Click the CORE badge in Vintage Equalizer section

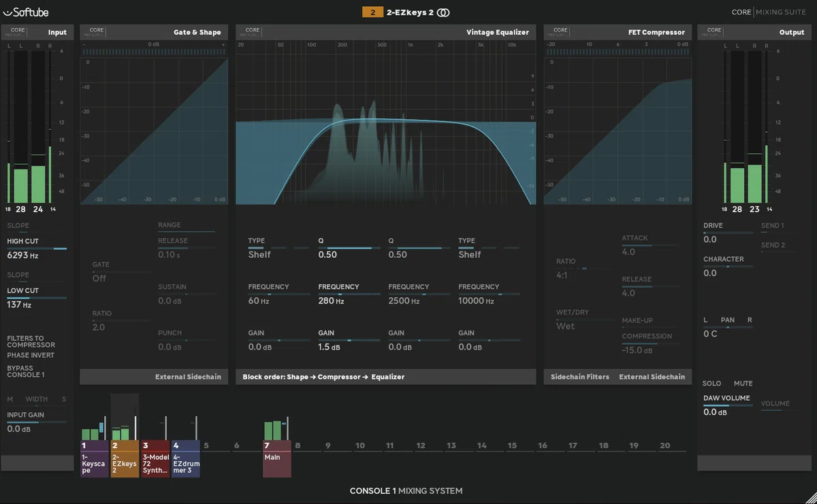tap(253, 31)
